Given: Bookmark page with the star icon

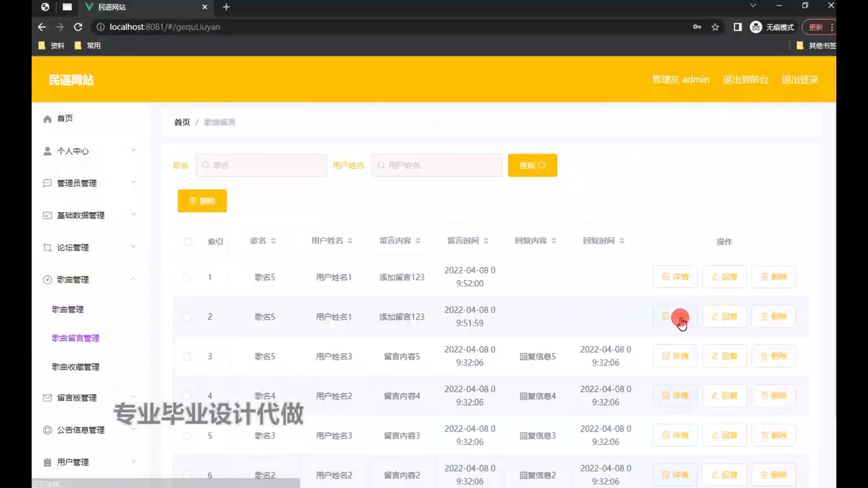Looking at the screenshot, I should 715,27.
